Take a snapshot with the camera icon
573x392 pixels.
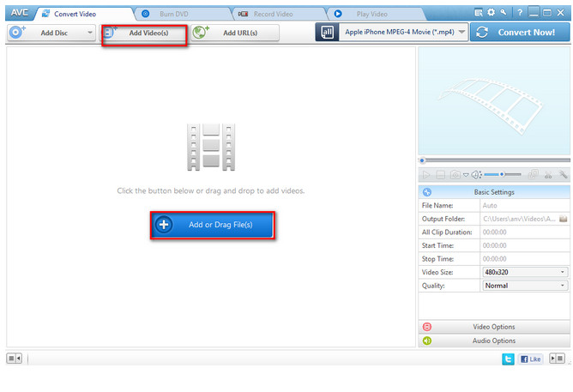click(455, 175)
